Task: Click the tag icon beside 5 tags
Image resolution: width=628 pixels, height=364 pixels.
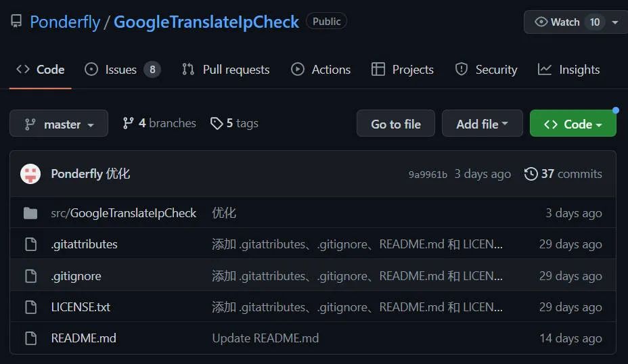Action: click(217, 123)
